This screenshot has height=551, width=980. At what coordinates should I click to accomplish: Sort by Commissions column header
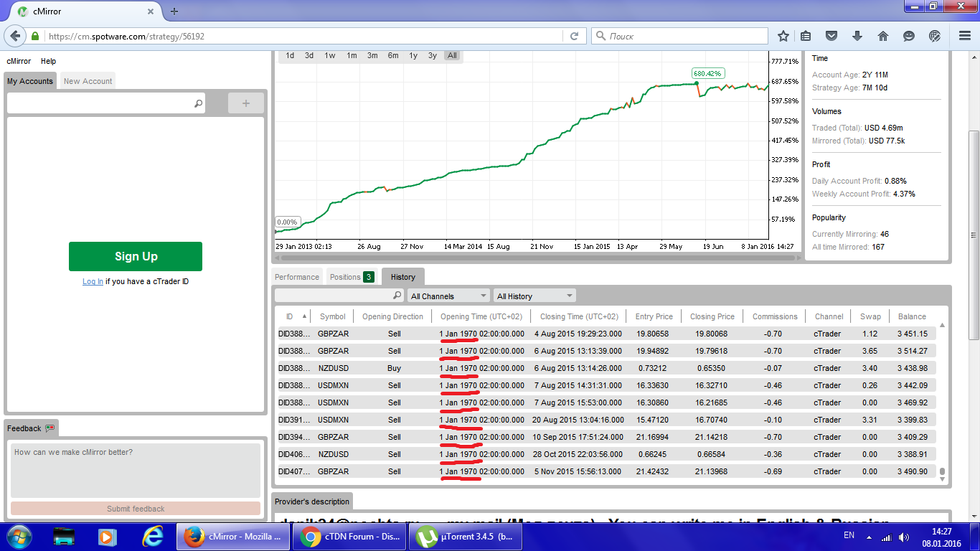coord(775,316)
